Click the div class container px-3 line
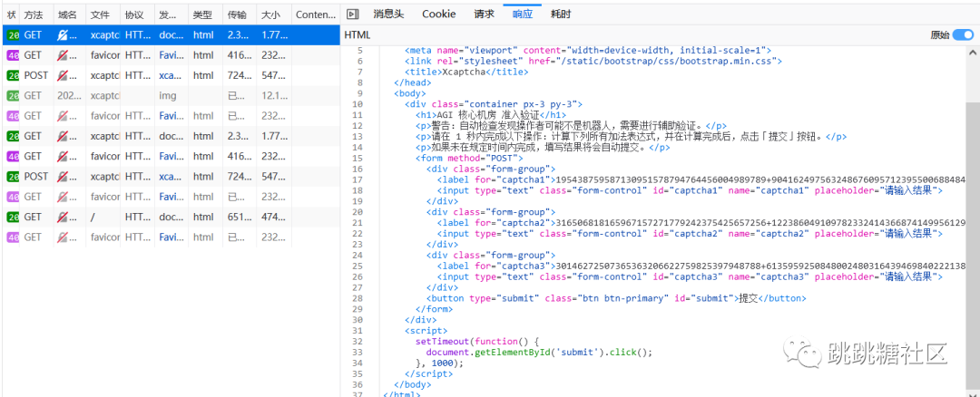The height and width of the screenshot is (397, 980). [494, 104]
